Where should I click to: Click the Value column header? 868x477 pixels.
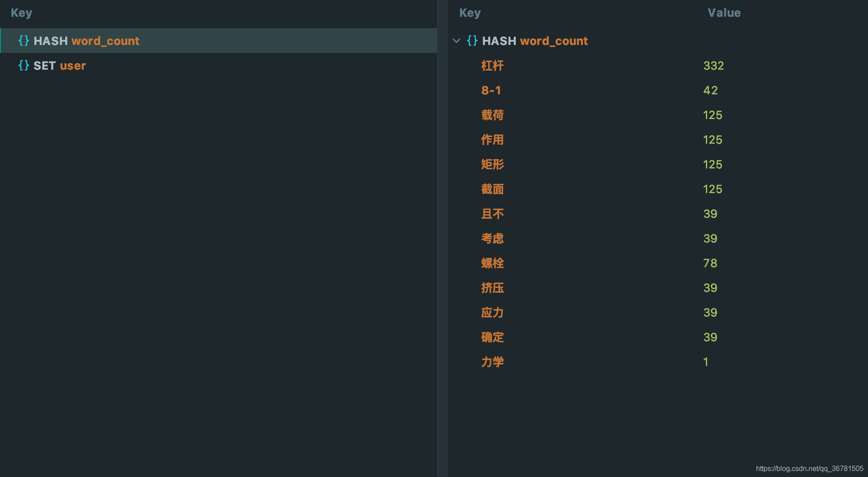[724, 13]
